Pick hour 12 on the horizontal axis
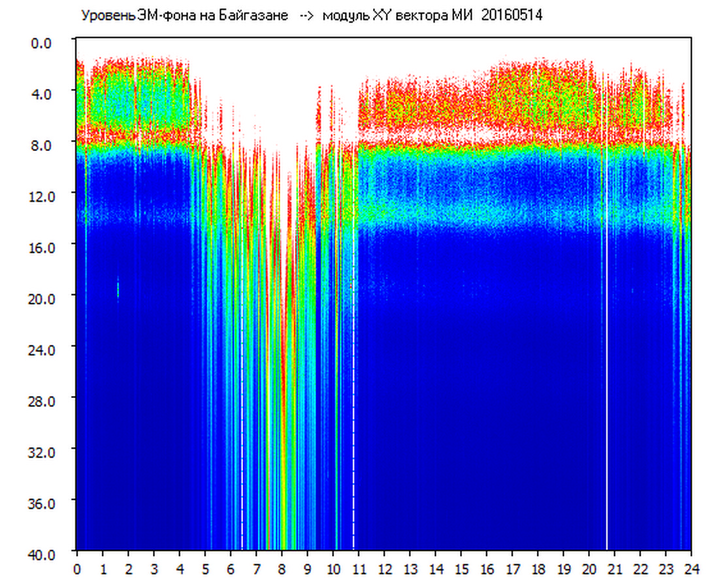 384,569
